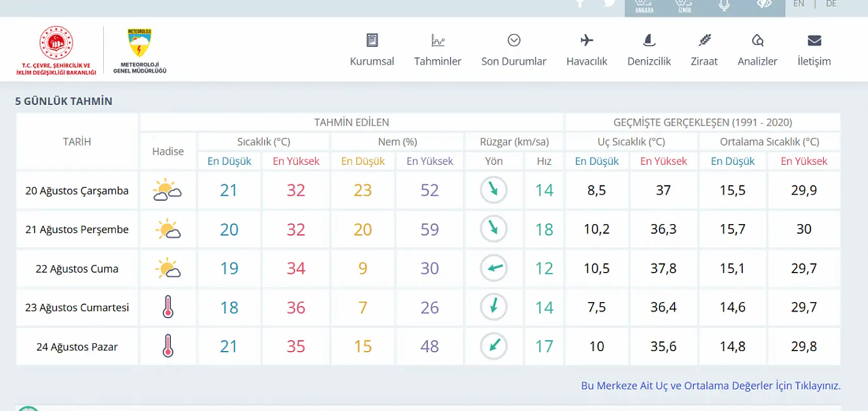
Task: Click the microphone icon in top bar
Action: [724, 5]
